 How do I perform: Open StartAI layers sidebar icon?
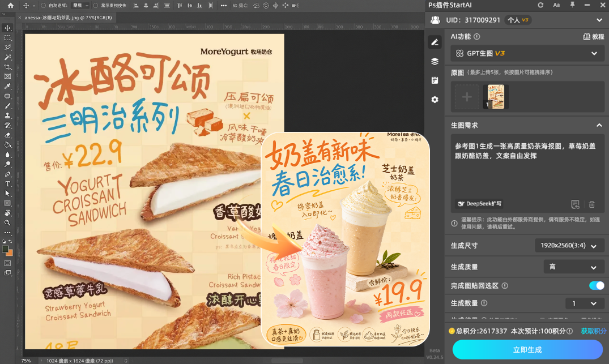[x=435, y=61]
